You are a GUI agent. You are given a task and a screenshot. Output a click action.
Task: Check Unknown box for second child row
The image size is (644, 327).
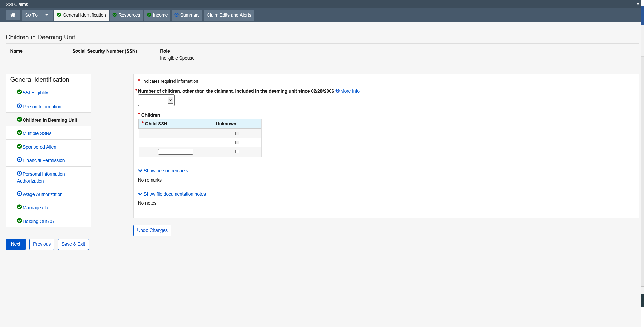click(237, 143)
